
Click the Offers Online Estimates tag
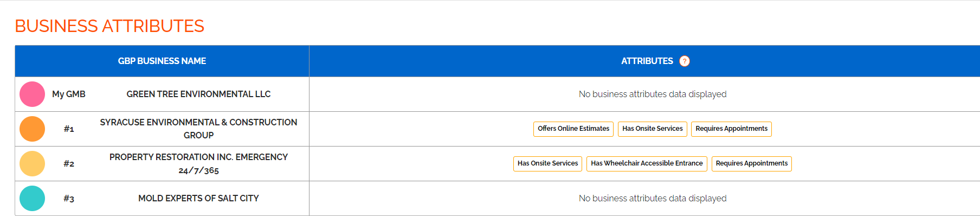573,129
